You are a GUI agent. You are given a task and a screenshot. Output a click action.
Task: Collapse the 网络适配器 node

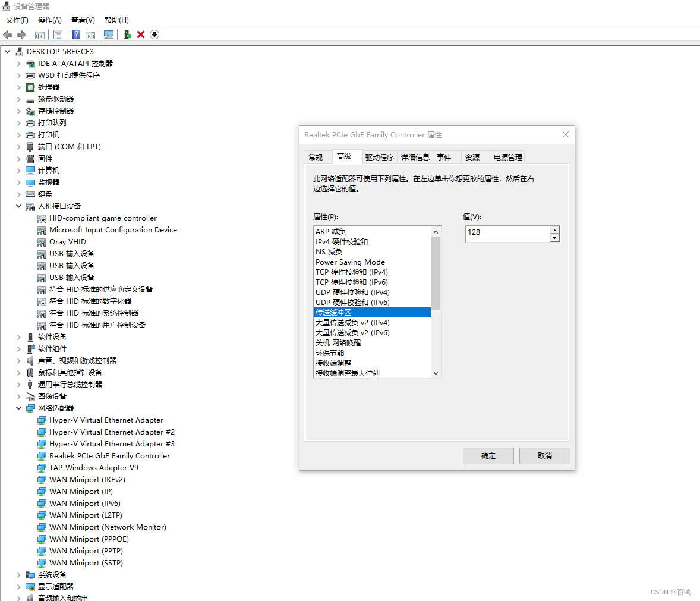pyautogui.click(x=19, y=408)
